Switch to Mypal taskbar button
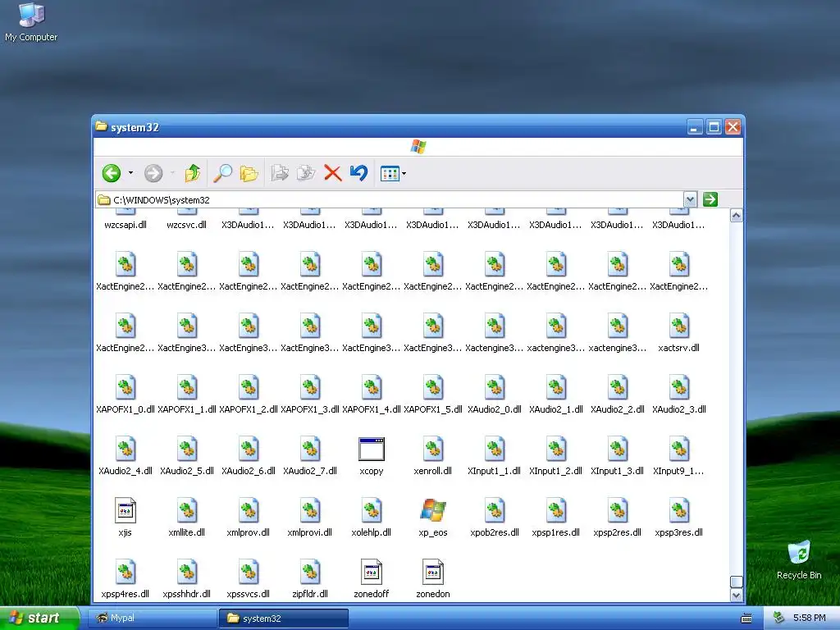This screenshot has width=840, height=630. pos(152,619)
